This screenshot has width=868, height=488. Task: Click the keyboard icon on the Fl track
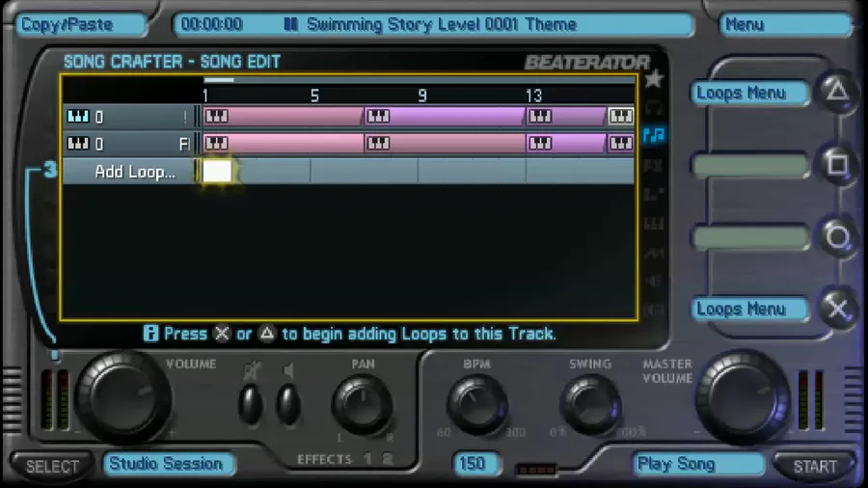point(77,144)
